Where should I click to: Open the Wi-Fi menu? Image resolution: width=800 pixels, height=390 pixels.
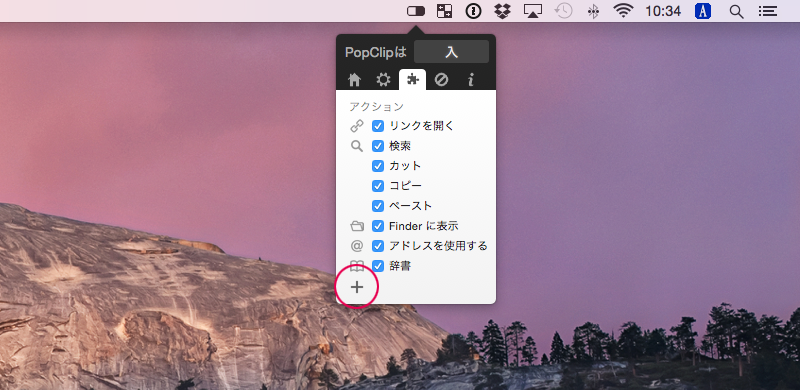click(623, 11)
